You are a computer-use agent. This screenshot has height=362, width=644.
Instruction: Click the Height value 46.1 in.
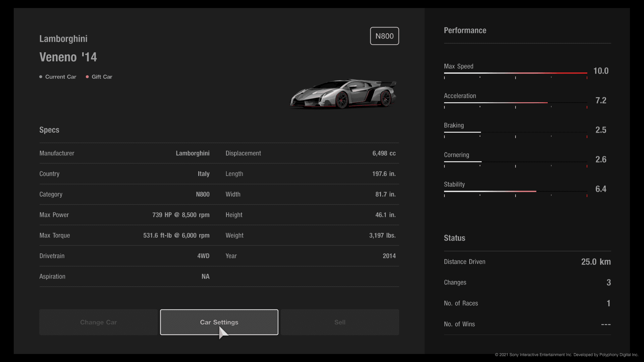(385, 215)
